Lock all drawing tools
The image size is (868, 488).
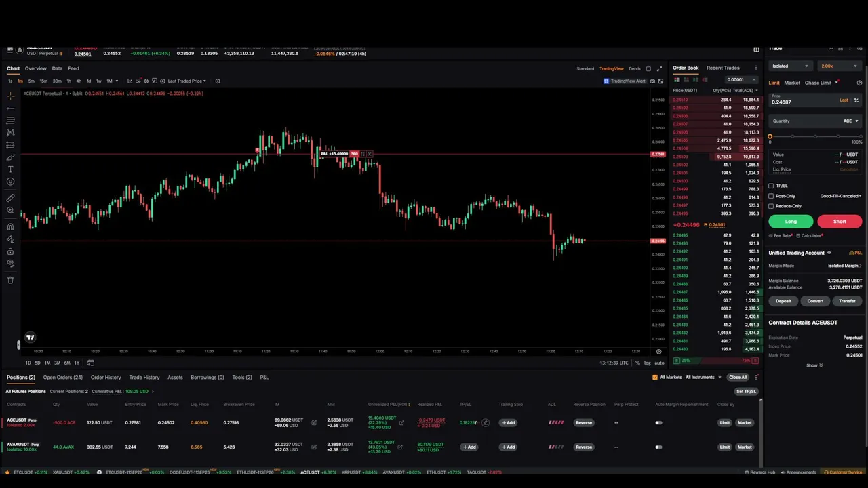(10, 251)
